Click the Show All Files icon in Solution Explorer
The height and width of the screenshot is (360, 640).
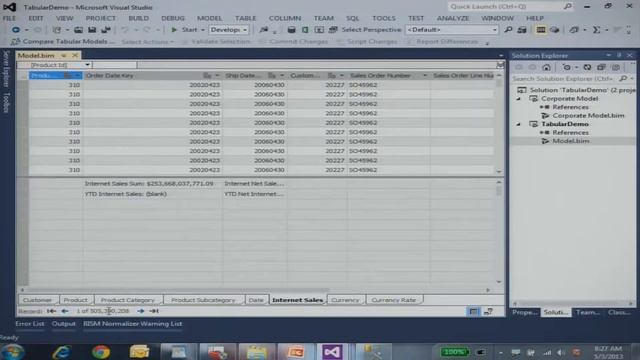point(616,67)
